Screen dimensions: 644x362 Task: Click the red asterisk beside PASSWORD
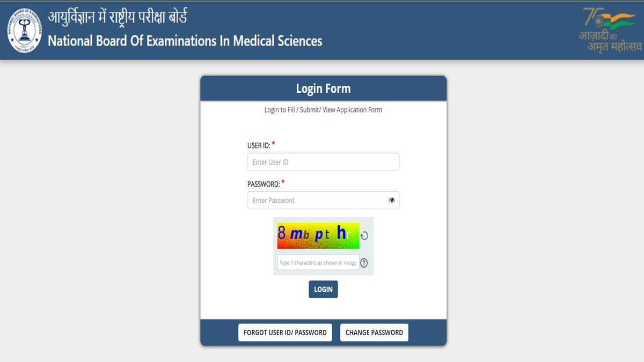tap(283, 182)
